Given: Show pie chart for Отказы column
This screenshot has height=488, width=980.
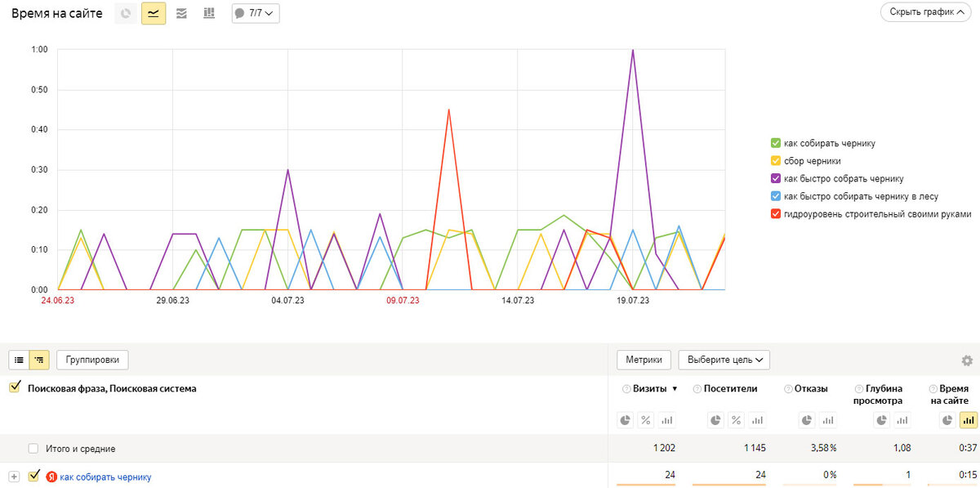Looking at the screenshot, I should pos(807,420).
